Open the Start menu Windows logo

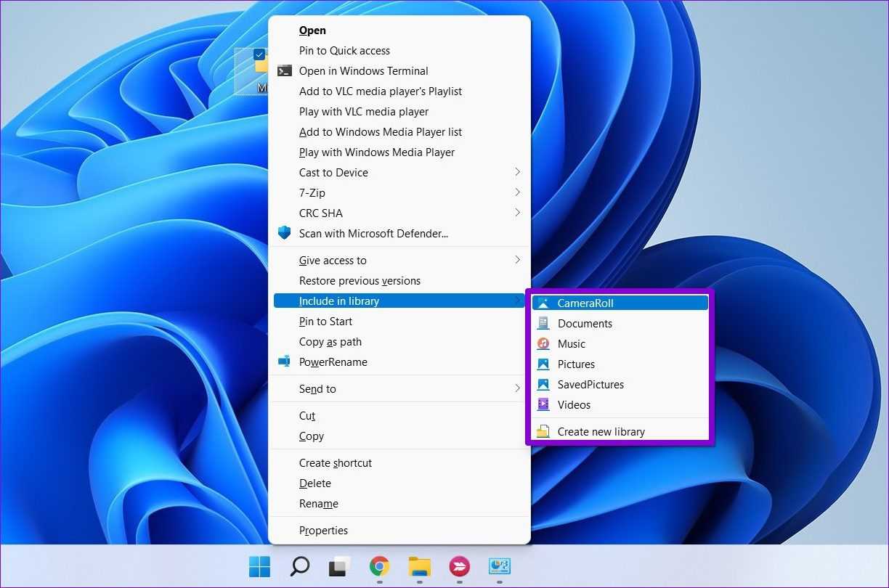pos(259,566)
